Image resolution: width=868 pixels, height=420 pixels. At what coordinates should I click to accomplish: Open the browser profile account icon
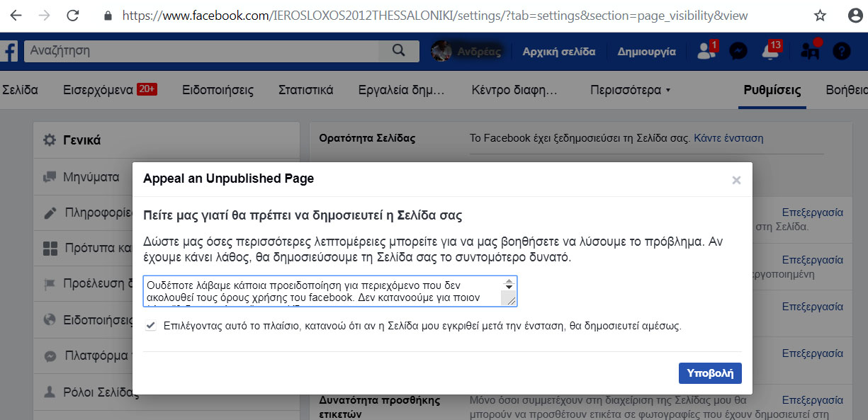pos(855,15)
